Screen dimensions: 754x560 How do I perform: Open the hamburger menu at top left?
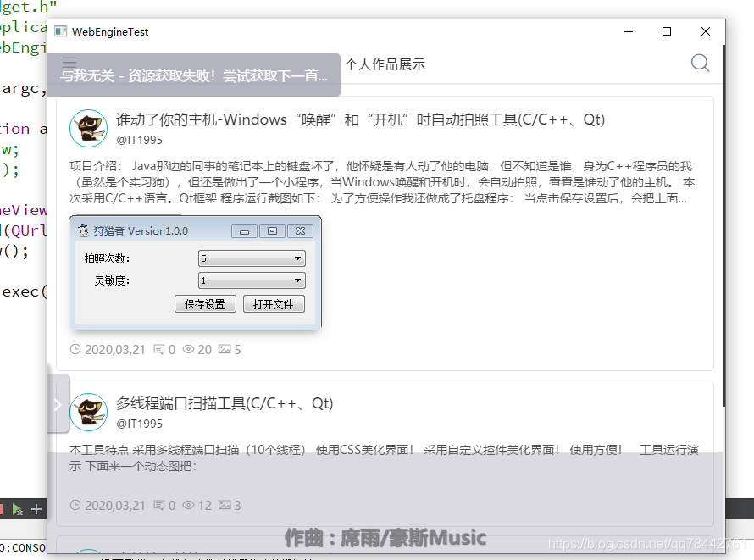(69, 63)
